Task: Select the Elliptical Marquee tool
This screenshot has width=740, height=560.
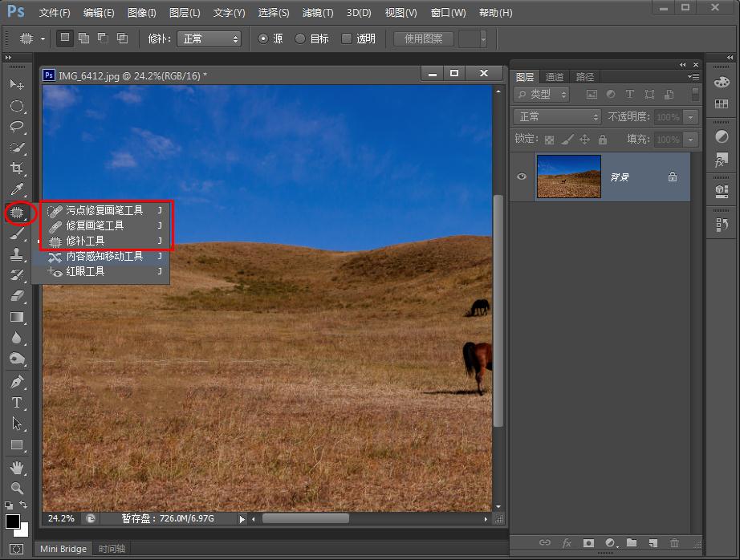Action: coord(16,106)
